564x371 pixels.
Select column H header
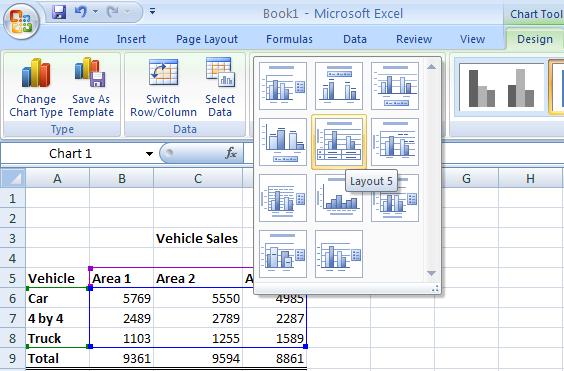pyautogui.click(x=530, y=178)
